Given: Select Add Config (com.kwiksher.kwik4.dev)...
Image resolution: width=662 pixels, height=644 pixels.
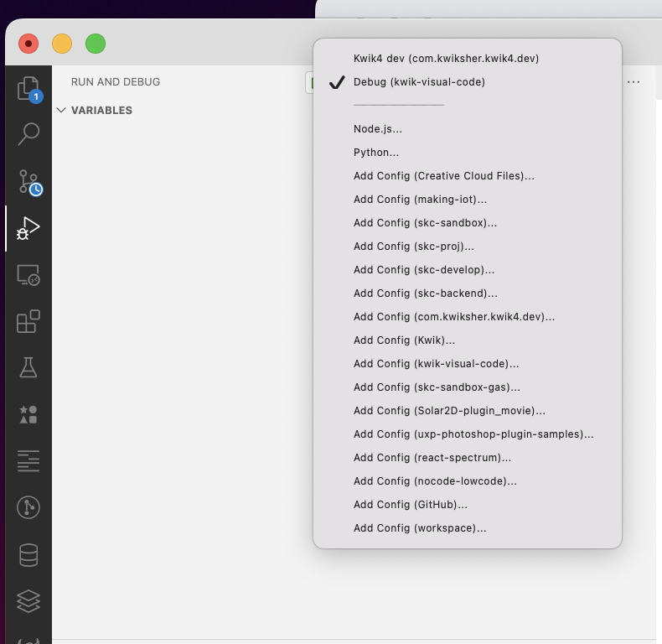Looking at the screenshot, I should 468,316.
